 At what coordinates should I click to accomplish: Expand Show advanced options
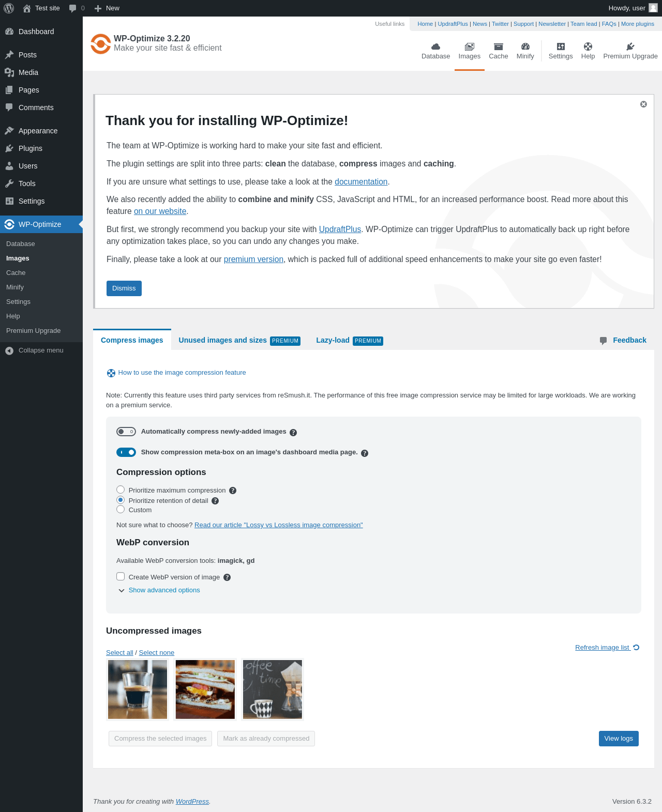[164, 590]
